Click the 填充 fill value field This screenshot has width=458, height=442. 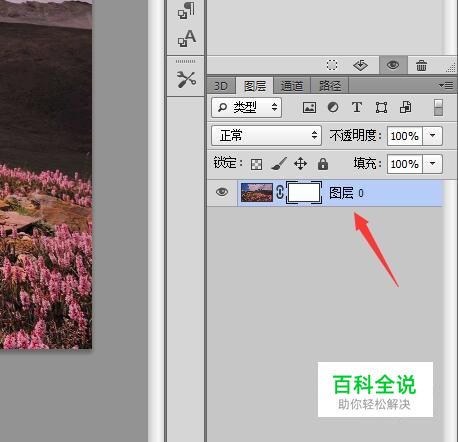(404, 164)
